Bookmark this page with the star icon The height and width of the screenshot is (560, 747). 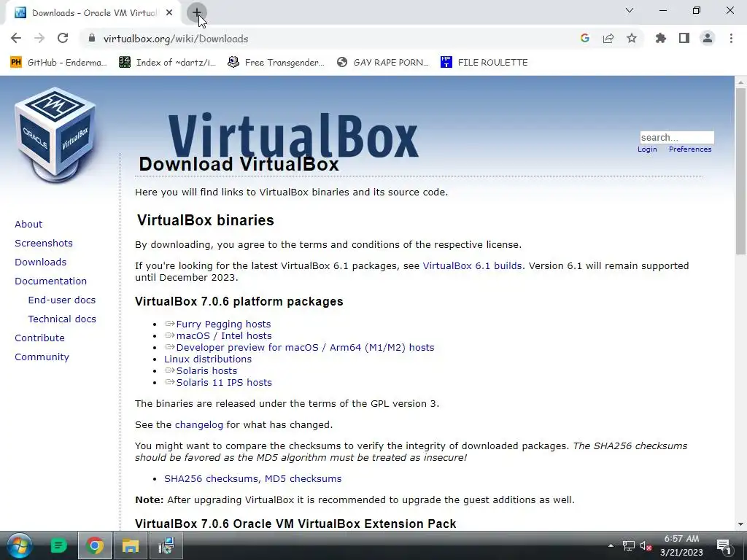tap(632, 39)
